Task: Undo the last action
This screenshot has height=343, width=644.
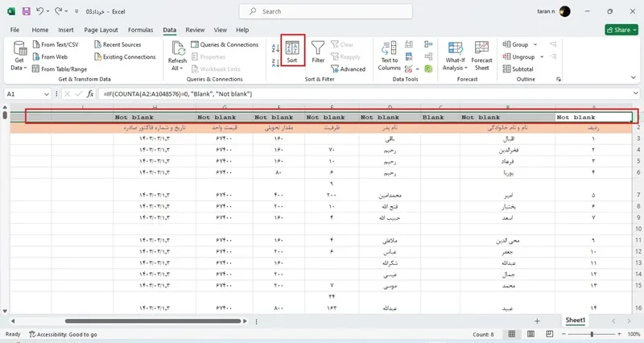Action: point(39,11)
